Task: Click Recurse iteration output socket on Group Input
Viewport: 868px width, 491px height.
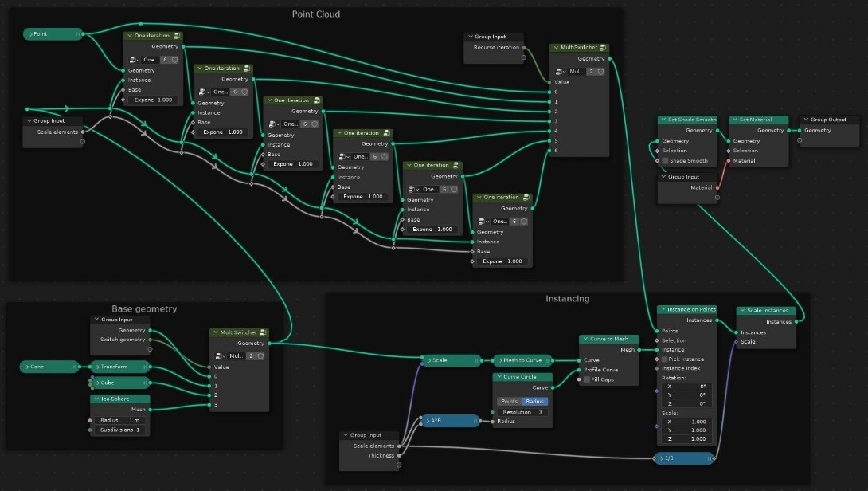Action: click(524, 48)
